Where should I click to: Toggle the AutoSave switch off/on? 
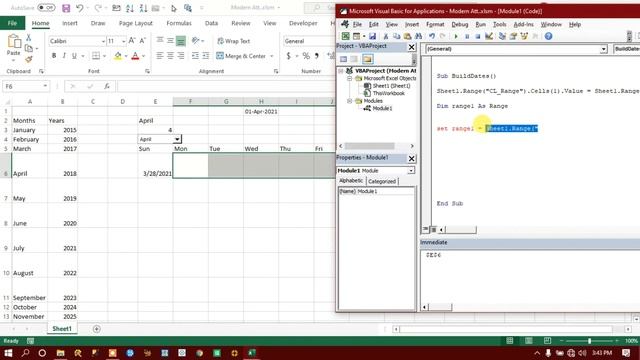46,8
